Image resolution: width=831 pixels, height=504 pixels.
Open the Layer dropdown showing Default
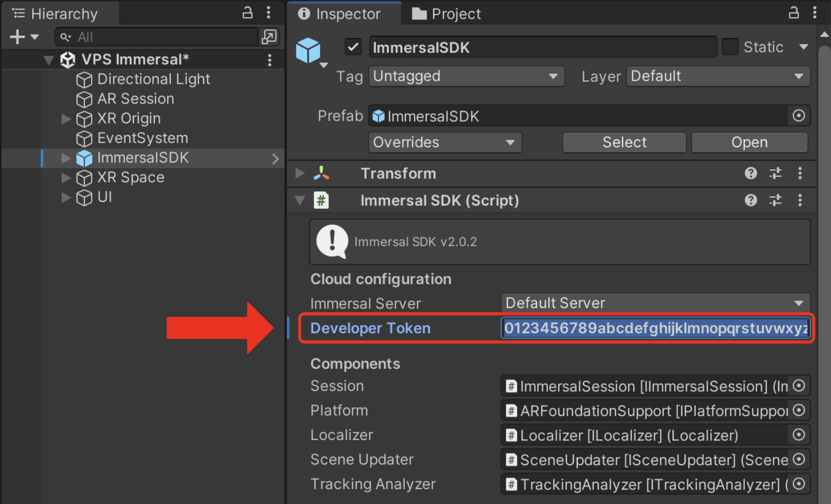click(718, 76)
